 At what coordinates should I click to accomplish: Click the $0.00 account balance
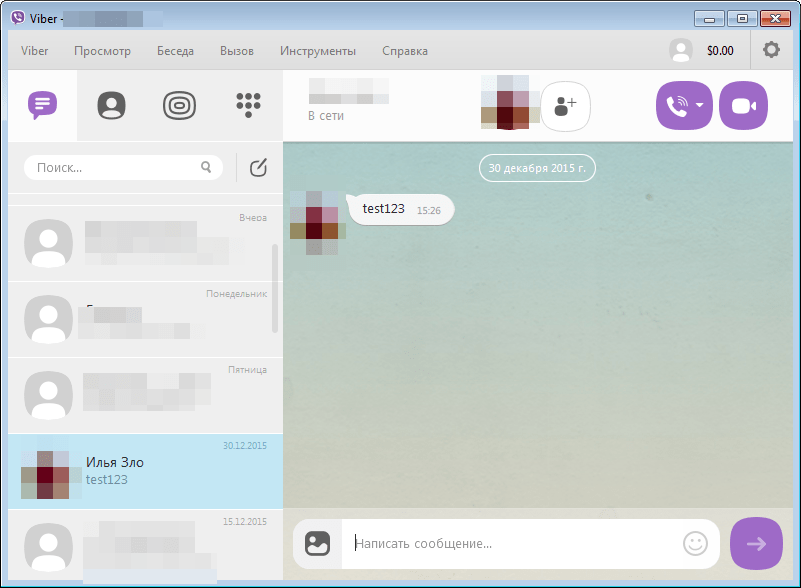click(x=719, y=51)
